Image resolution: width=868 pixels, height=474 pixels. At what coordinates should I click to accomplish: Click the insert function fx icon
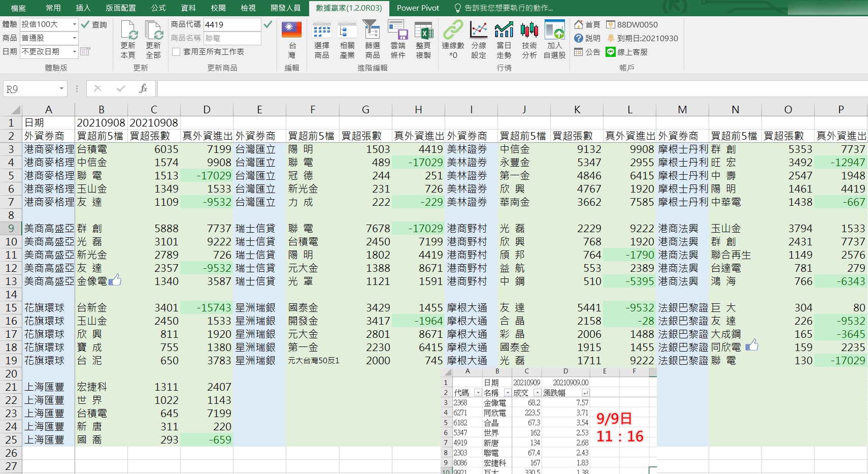(x=143, y=88)
